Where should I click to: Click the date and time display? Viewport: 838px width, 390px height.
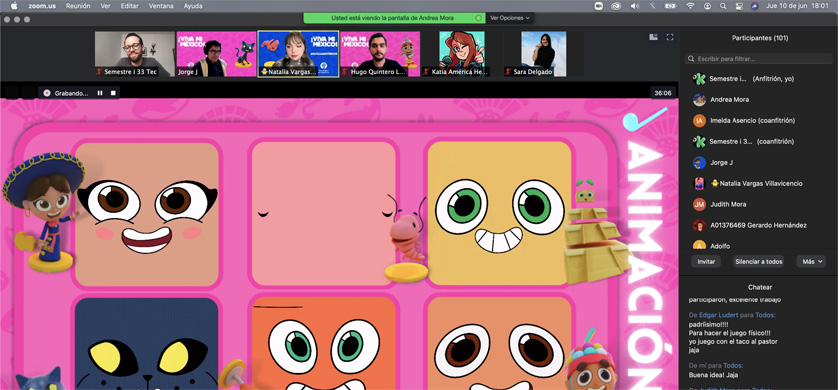click(x=797, y=6)
